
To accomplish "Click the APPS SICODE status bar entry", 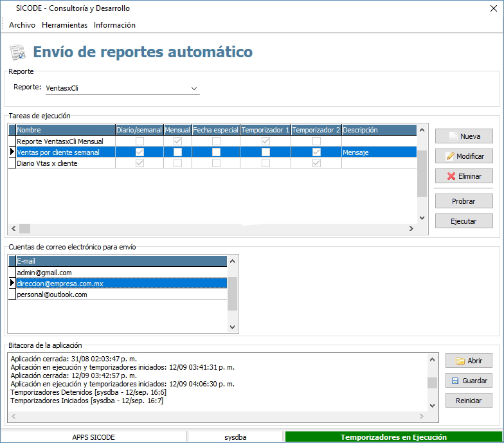I will (93, 437).
